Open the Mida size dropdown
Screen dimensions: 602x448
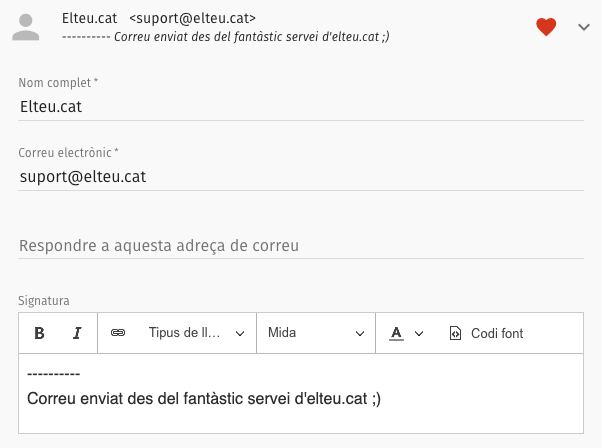click(x=316, y=333)
